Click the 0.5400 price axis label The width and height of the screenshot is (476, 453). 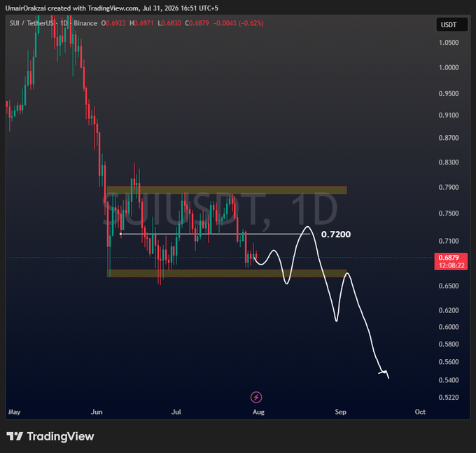coord(449,380)
